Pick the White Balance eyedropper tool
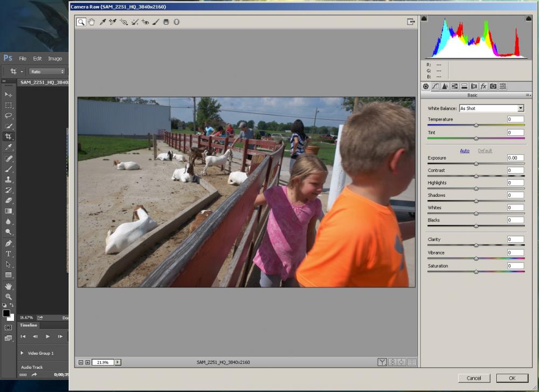Image resolution: width=539 pixels, height=392 pixels. point(102,22)
